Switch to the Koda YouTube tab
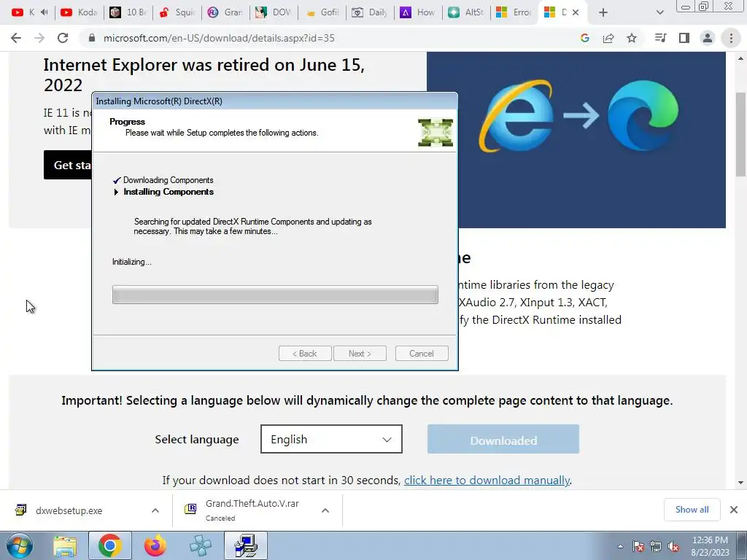 tap(79, 12)
